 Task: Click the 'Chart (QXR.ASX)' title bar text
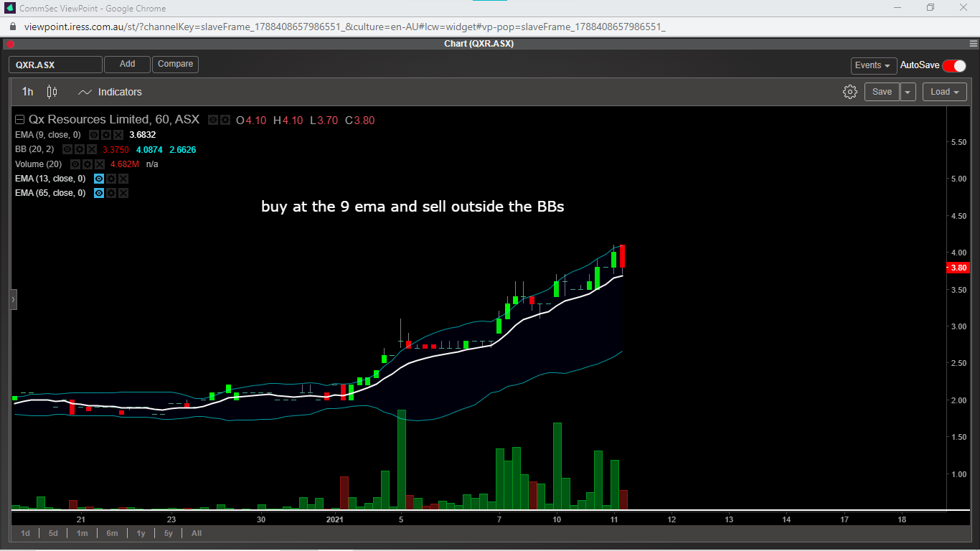pyautogui.click(x=479, y=44)
